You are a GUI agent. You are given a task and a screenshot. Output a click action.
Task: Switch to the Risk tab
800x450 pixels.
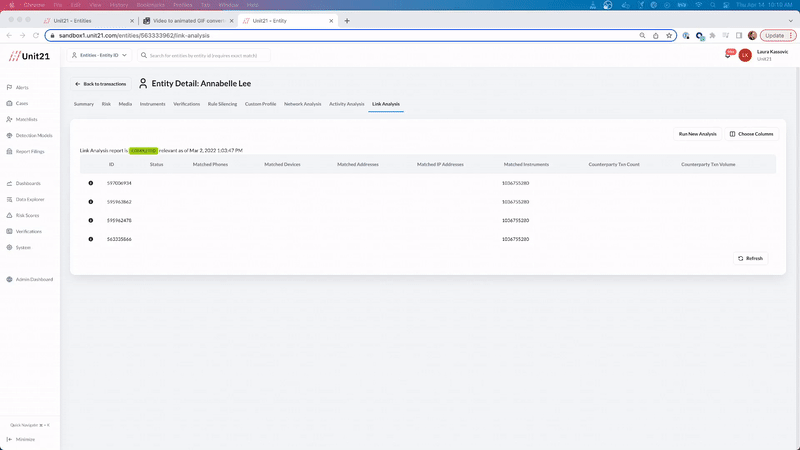pos(106,104)
